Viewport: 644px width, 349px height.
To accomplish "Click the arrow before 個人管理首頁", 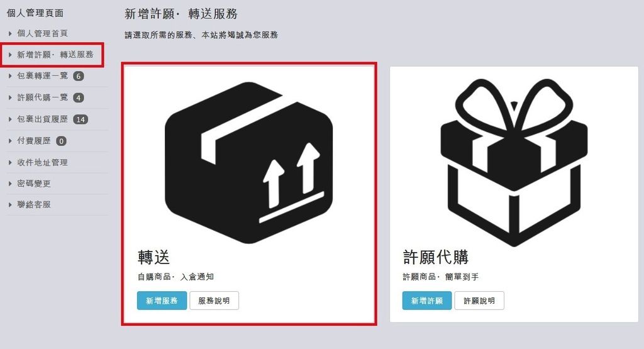I will 10,33.
